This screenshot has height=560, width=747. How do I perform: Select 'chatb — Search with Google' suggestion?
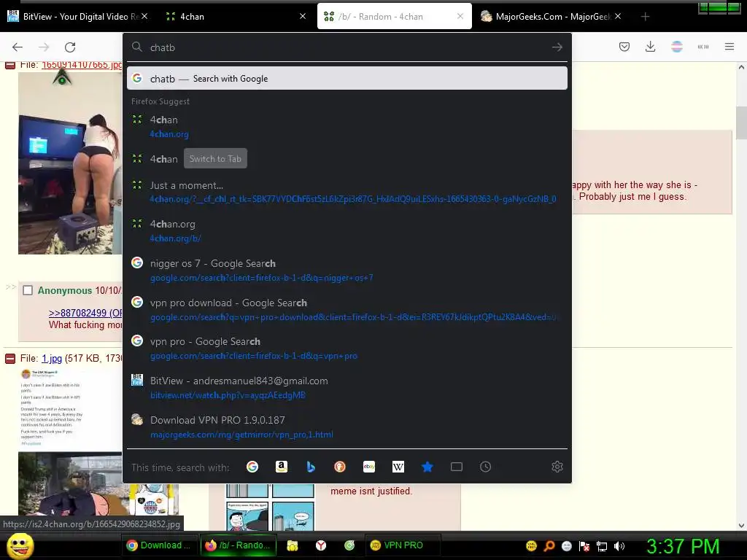[x=347, y=78]
